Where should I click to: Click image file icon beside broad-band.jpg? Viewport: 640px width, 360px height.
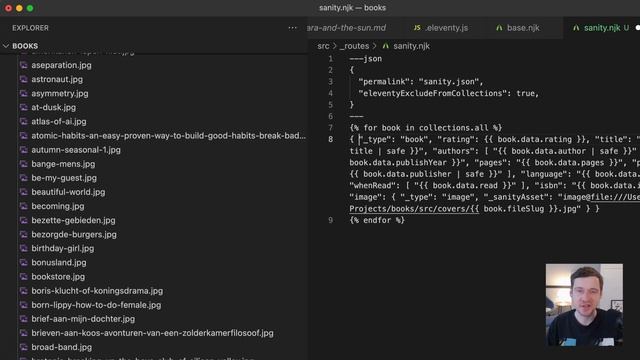pyautogui.click(x=24, y=347)
